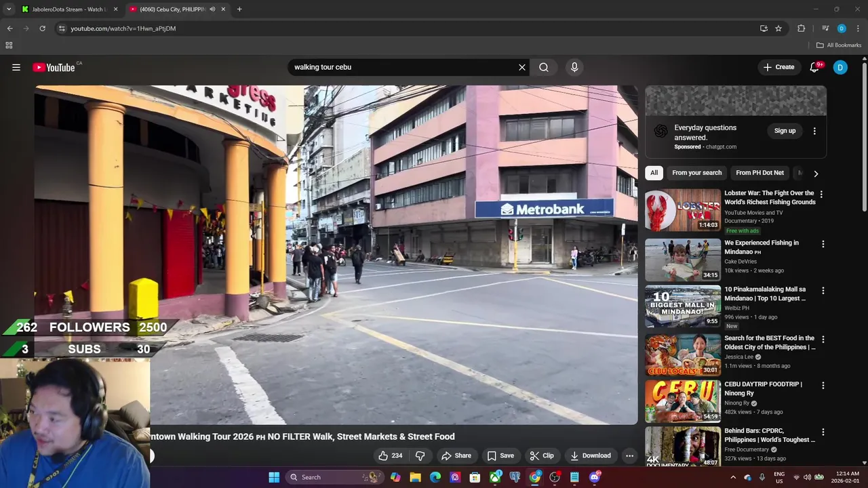Select From your search chip
Image resolution: width=868 pixels, height=488 pixels.
click(x=696, y=173)
